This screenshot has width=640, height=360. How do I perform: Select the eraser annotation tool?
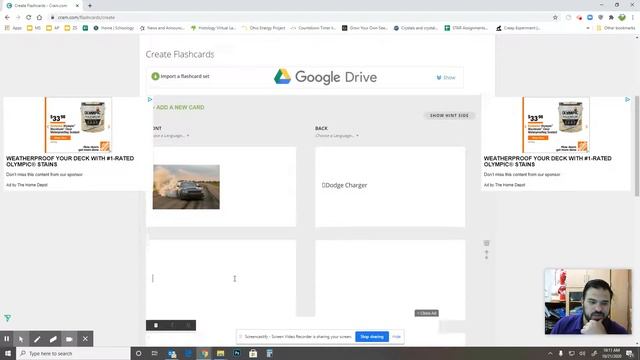[53, 339]
